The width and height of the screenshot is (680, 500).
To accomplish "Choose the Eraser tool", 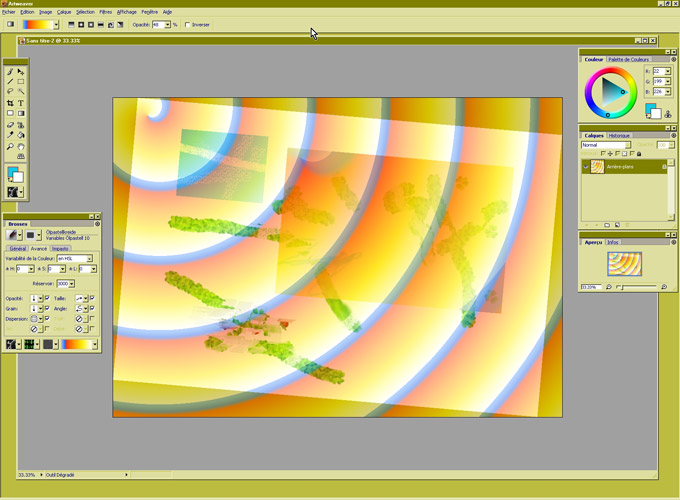I will [10, 125].
